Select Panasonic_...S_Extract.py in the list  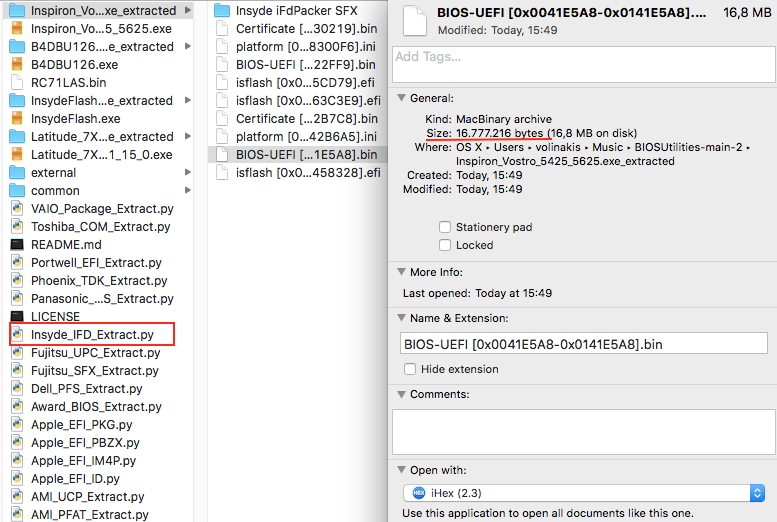pos(102,298)
